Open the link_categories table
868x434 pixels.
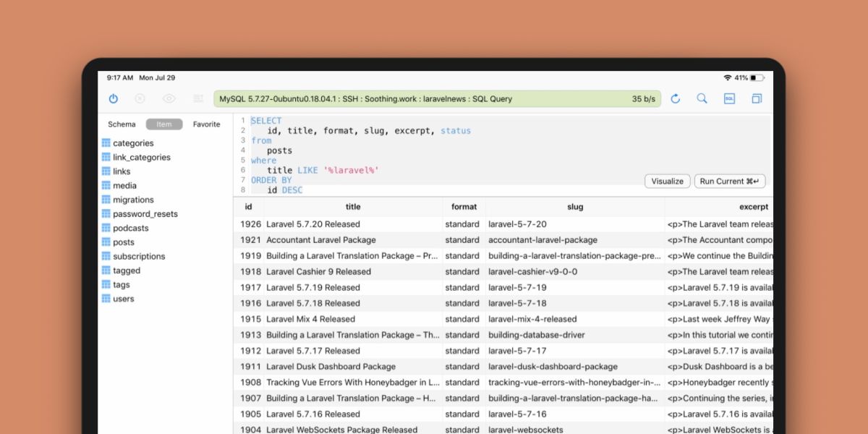click(x=142, y=158)
